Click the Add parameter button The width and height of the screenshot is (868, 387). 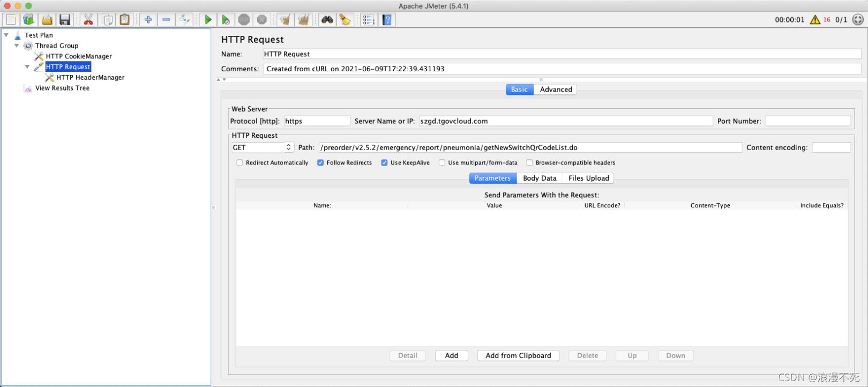[x=452, y=356]
